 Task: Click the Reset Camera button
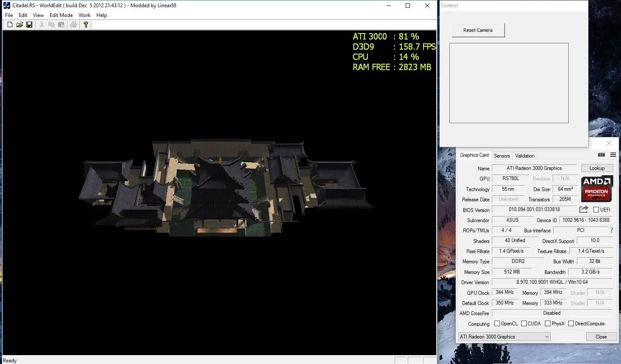click(478, 30)
